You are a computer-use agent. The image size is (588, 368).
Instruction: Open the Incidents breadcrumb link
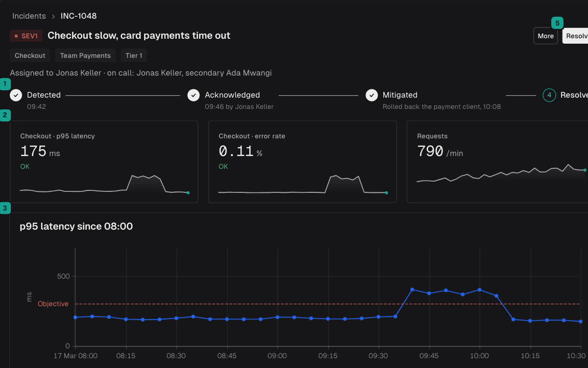[29, 16]
